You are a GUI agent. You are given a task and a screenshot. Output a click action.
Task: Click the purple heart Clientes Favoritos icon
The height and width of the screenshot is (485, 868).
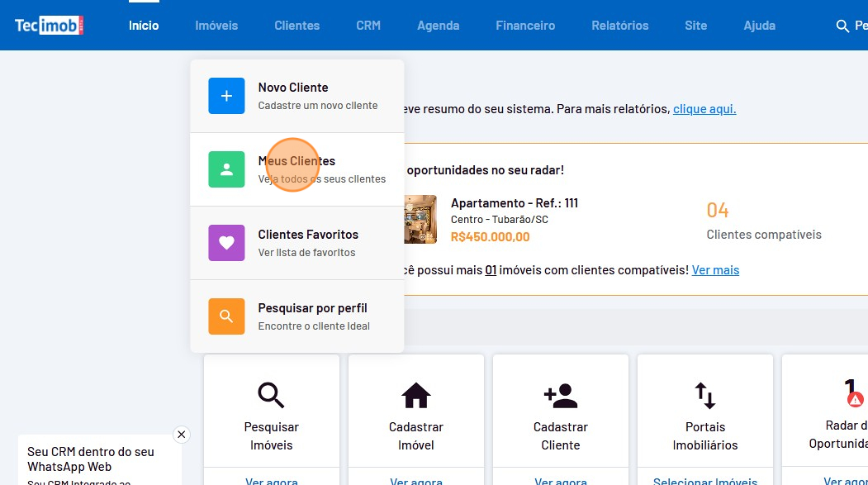(x=226, y=243)
